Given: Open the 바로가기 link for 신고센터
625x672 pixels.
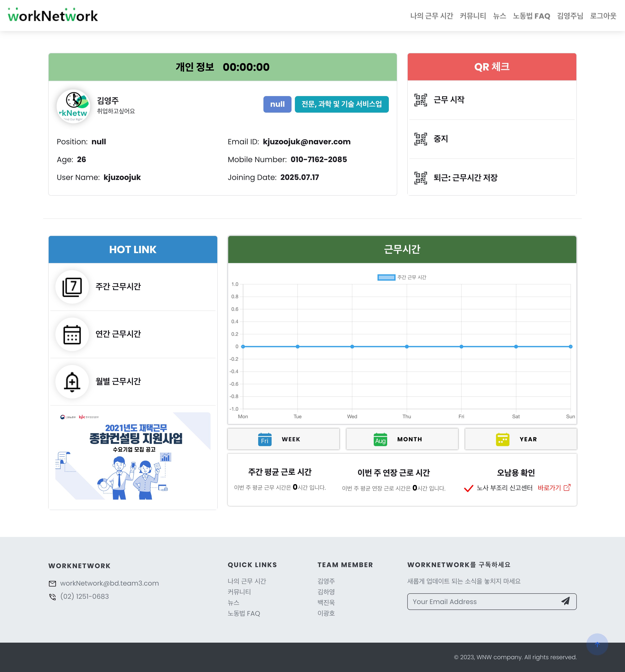Looking at the screenshot, I should click(554, 488).
